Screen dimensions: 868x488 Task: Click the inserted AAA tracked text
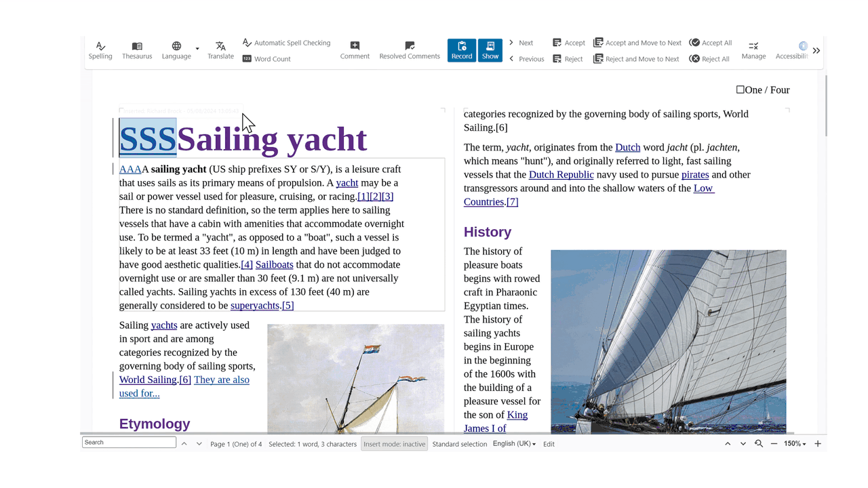pyautogui.click(x=130, y=169)
